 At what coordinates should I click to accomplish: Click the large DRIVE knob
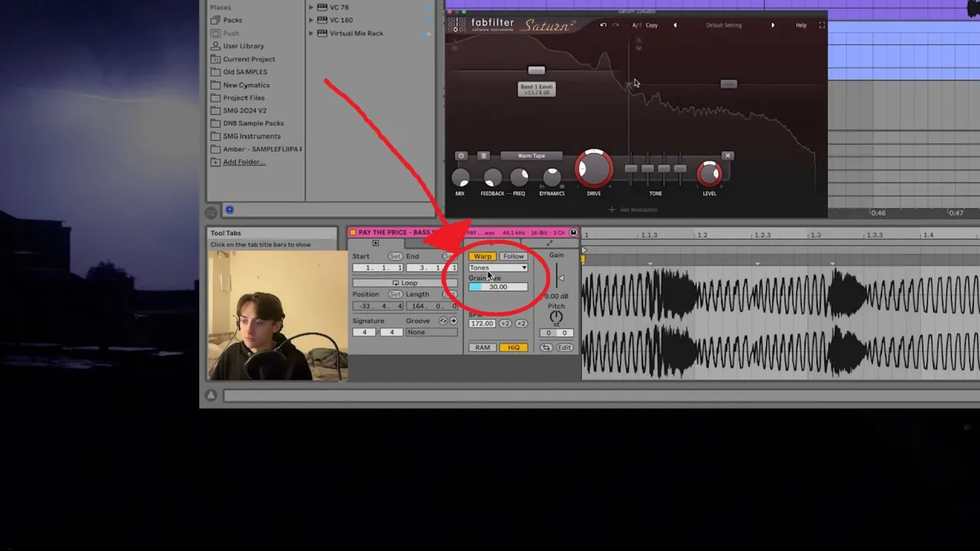593,169
